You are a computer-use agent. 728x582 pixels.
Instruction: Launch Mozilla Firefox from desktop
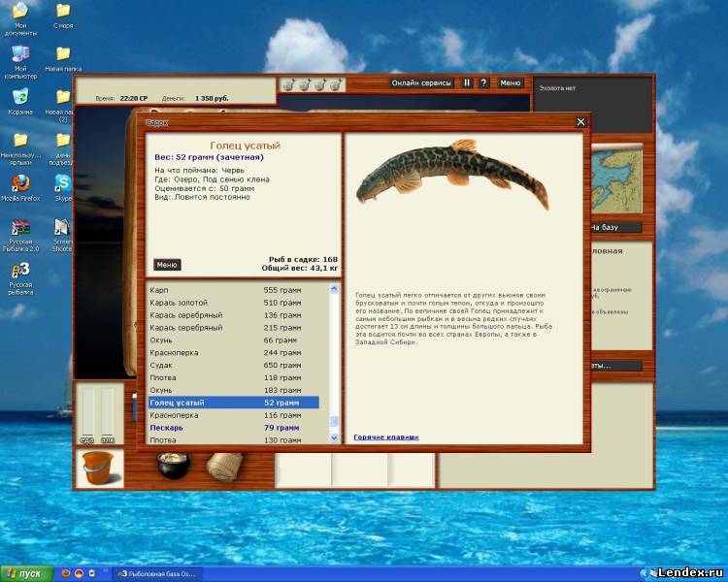pyautogui.click(x=20, y=188)
